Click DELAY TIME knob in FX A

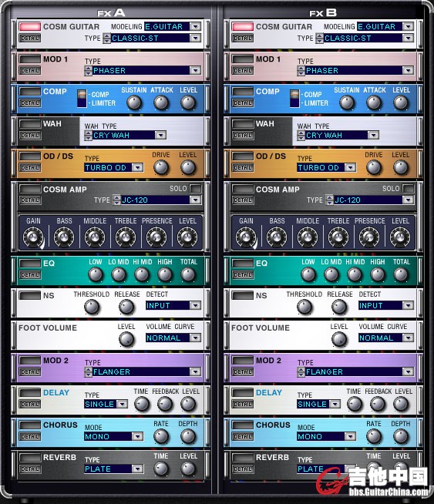tap(142, 404)
